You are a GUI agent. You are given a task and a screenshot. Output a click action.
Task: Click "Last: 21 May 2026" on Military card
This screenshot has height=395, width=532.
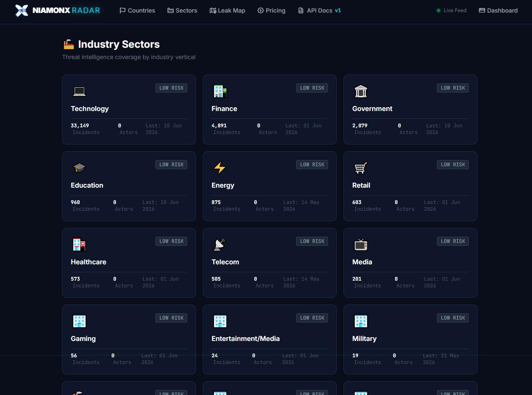click(441, 359)
